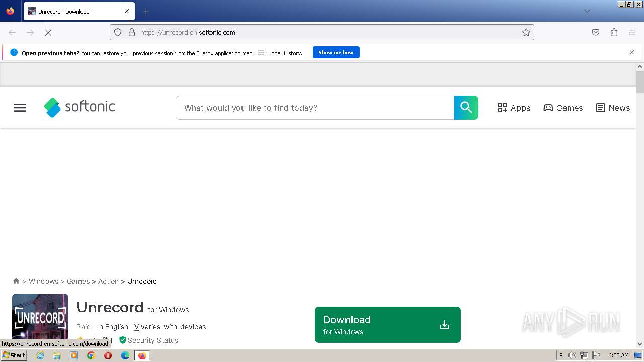Image resolution: width=644 pixels, height=362 pixels.
Task: Dismiss the Open previous tabs notification
Action: tap(632, 52)
